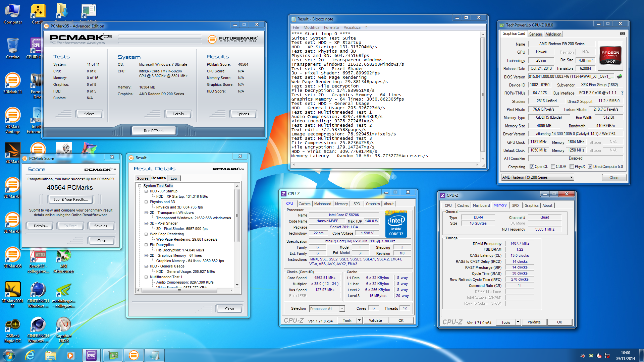Open Tools dropdown arrow in CPU-Z Memory window
The height and width of the screenshot is (362, 644).
pos(518,322)
